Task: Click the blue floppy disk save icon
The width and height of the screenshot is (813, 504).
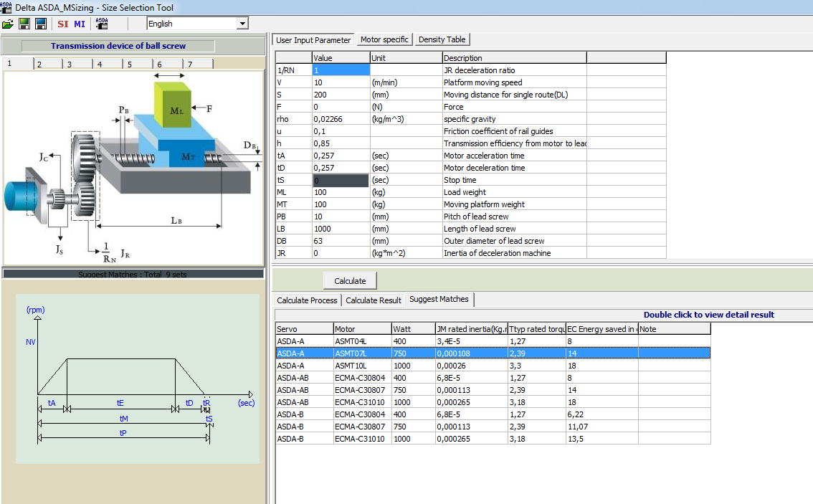Action: [x=41, y=24]
